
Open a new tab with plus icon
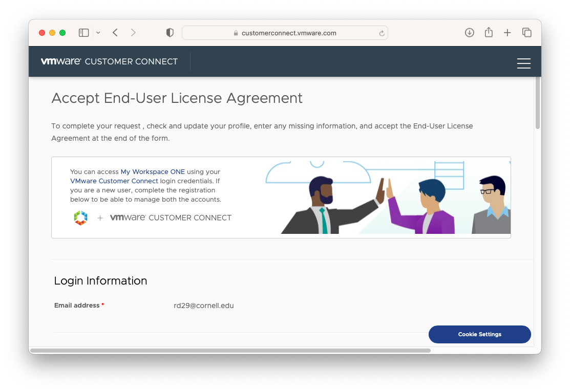point(507,33)
